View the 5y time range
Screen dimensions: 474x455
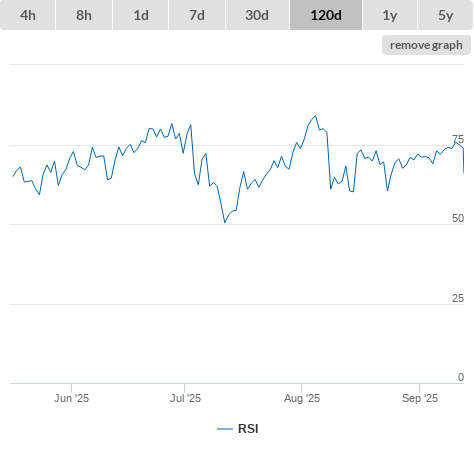coord(445,15)
